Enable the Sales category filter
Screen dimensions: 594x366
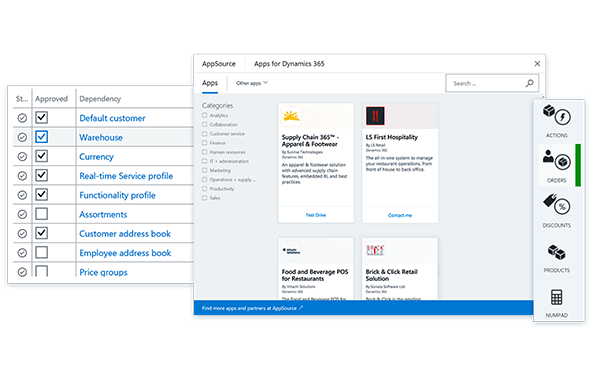point(205,198)
